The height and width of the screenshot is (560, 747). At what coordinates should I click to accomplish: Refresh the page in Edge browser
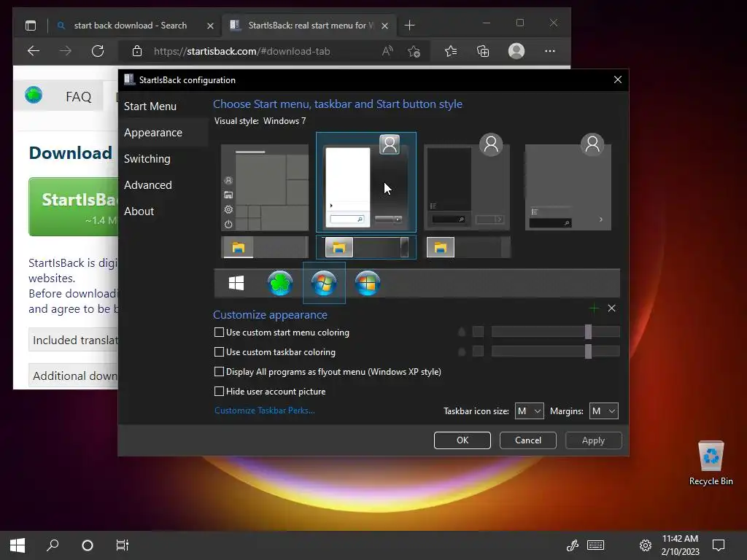pos(98,51)
